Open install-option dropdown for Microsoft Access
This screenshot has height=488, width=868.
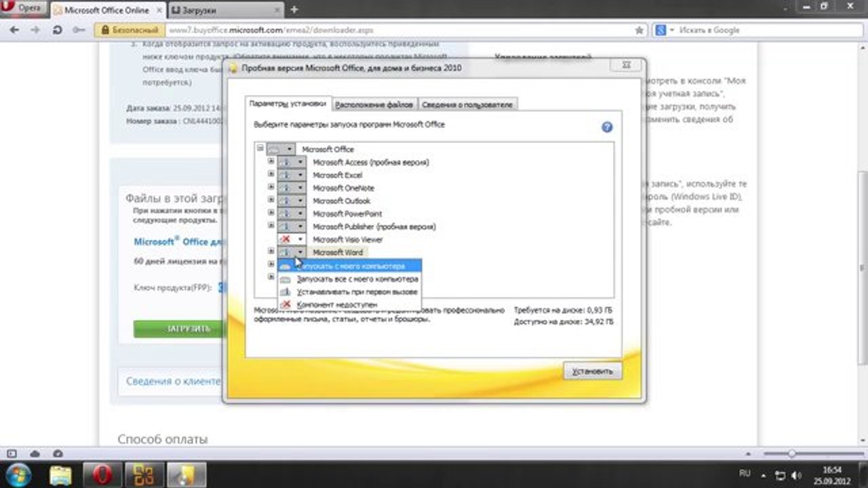point(292,162)
